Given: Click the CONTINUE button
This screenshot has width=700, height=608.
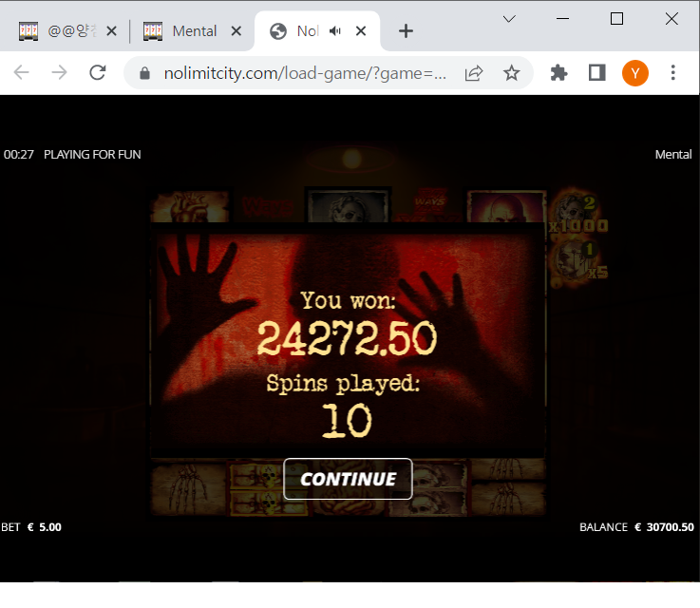Looking at the screenshot, I should coord(348,479).
